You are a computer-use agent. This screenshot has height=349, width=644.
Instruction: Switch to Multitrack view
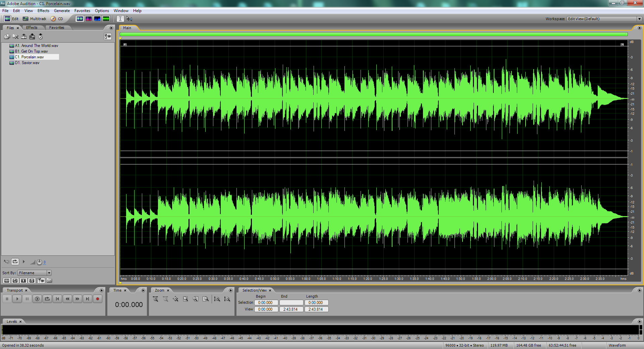(x=35, y=19)
